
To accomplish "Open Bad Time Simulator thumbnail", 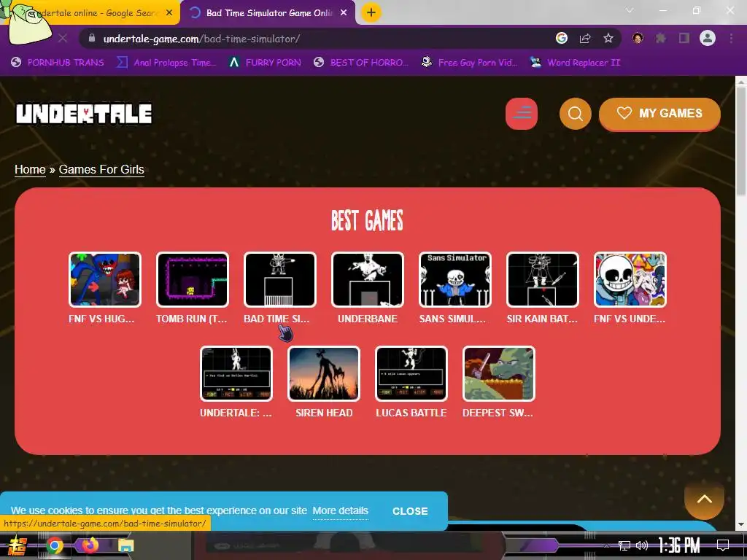I will [x=279, y=279].
